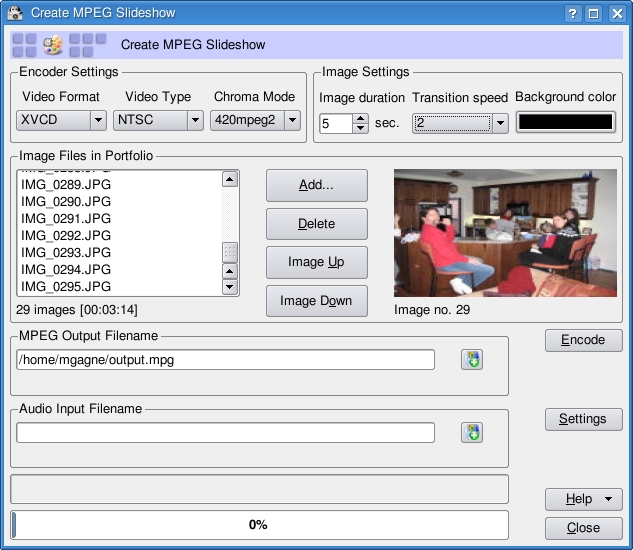The width and height of the screenshot is (633, 550).
Task: Click the slideshow logo icon in header
Action: pyautogui.click(x=52, y=45)
